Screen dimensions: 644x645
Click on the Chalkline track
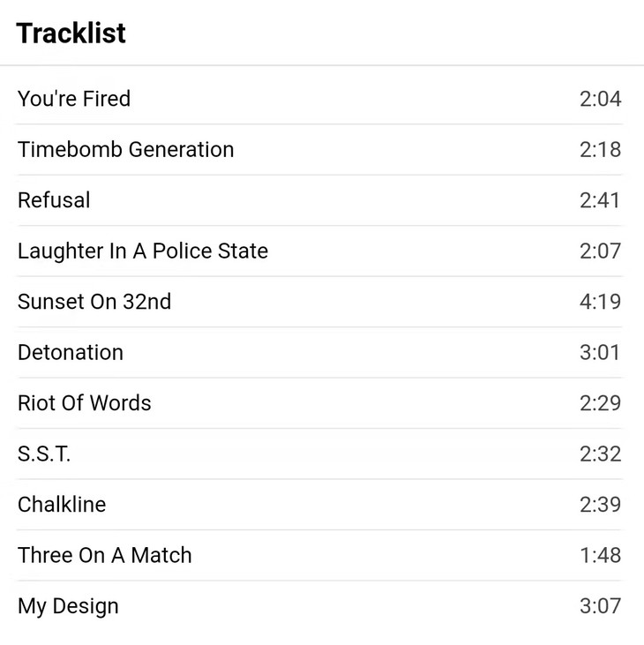pos(62,505)
